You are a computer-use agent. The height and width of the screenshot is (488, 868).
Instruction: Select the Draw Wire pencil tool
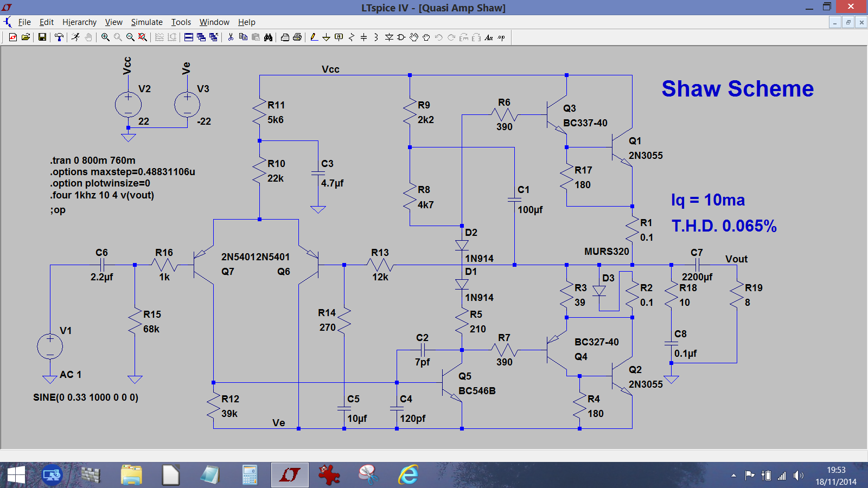(314, 37)
